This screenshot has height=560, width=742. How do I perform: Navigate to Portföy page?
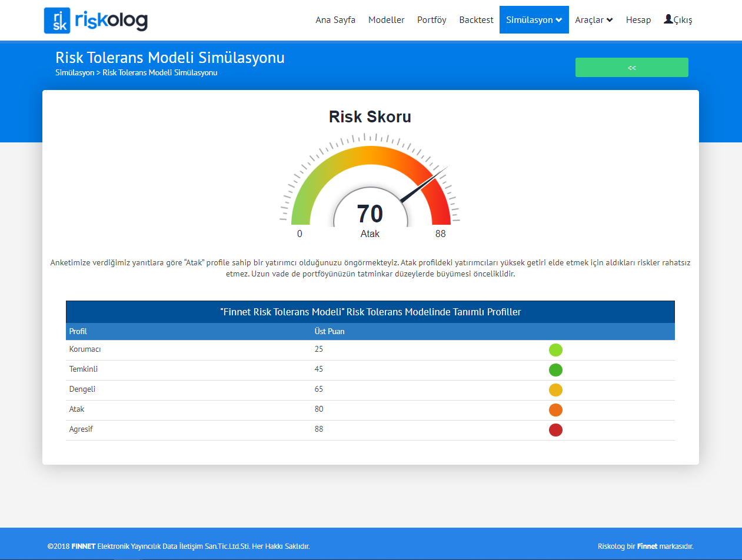[x=431, y=20]
